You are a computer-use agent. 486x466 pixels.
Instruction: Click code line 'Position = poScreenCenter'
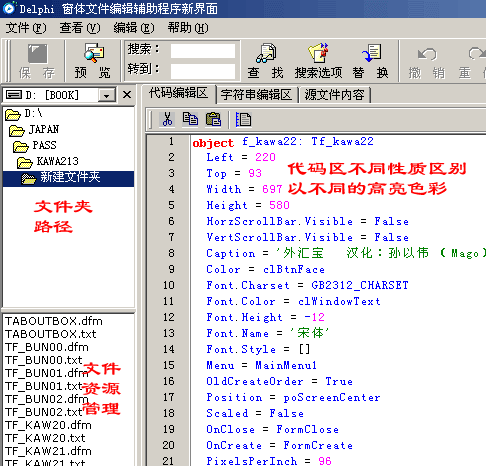(x=293, y=397)
